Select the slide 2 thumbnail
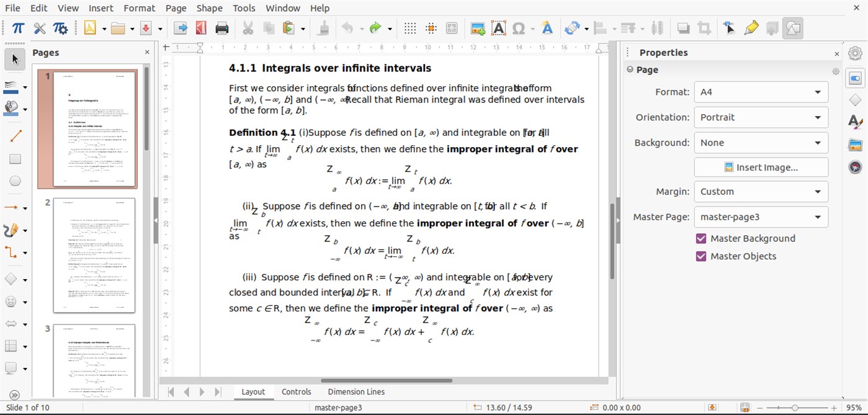 tap(94, 255)
